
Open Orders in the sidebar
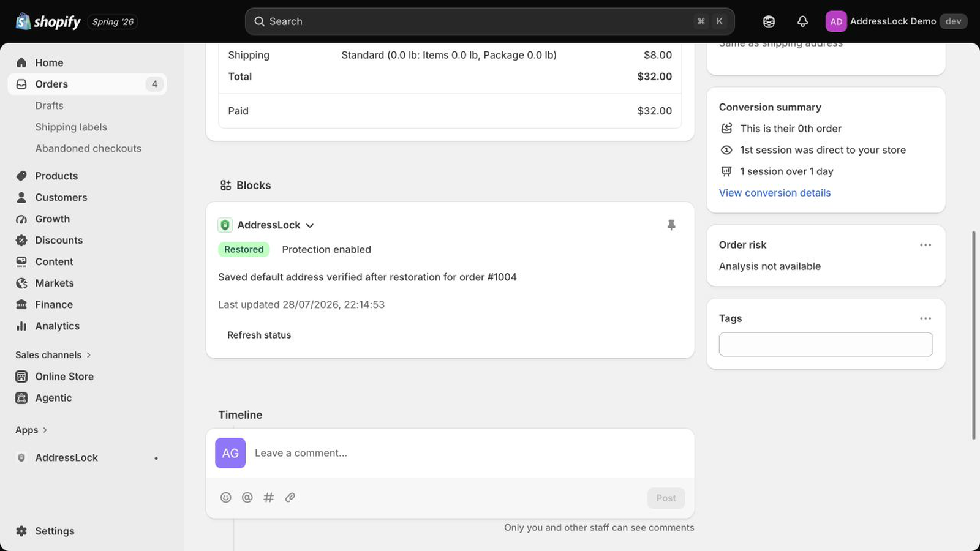click(87, 84)
